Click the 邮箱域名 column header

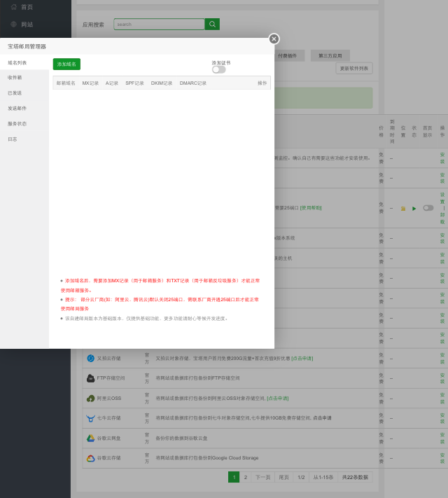click(66, 83)
